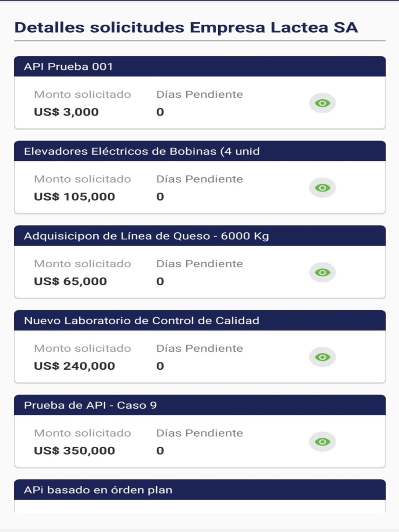
Task: View Adquisicipon de Línea de Queso request
Action: [x=322, y=272]
